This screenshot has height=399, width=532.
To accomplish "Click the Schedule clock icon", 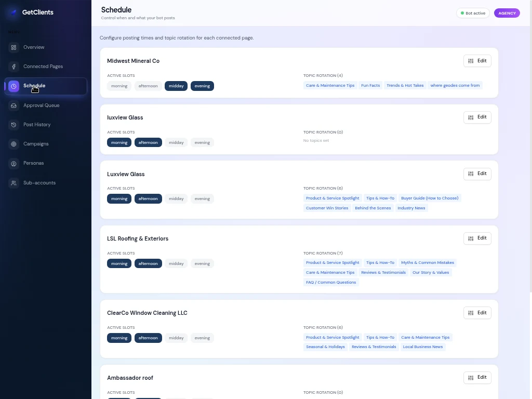I will click(x=14, y=86).
